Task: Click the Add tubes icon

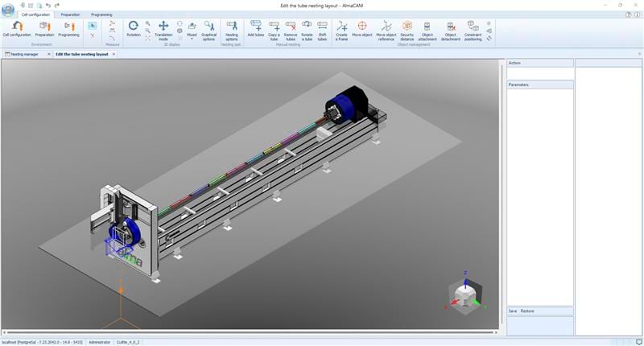Action: 256,29
